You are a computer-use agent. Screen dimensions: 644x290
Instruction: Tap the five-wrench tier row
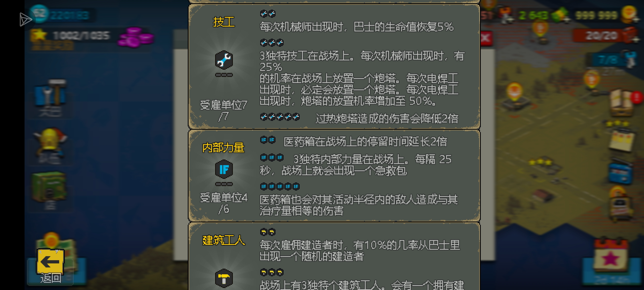359,118
